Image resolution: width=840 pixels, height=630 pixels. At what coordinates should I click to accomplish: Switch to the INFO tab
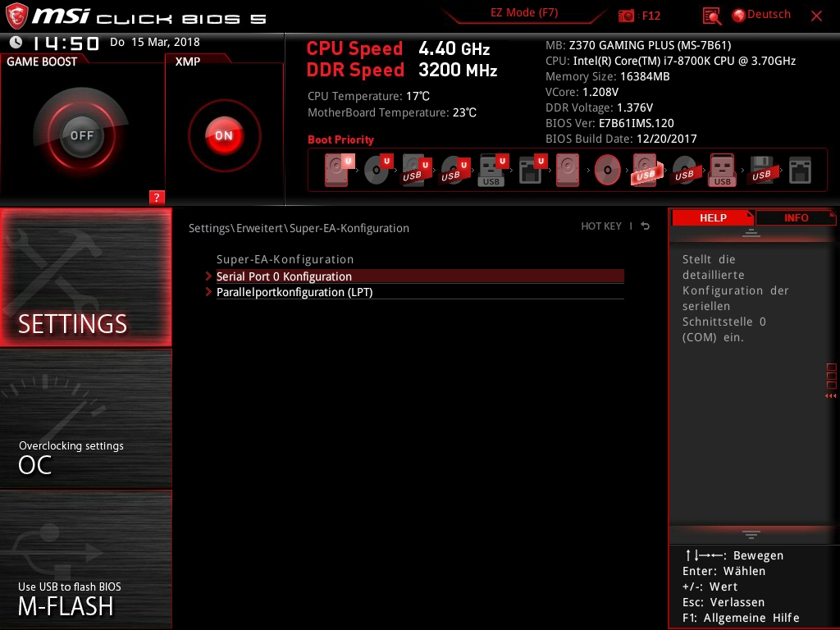click(796, 218)
